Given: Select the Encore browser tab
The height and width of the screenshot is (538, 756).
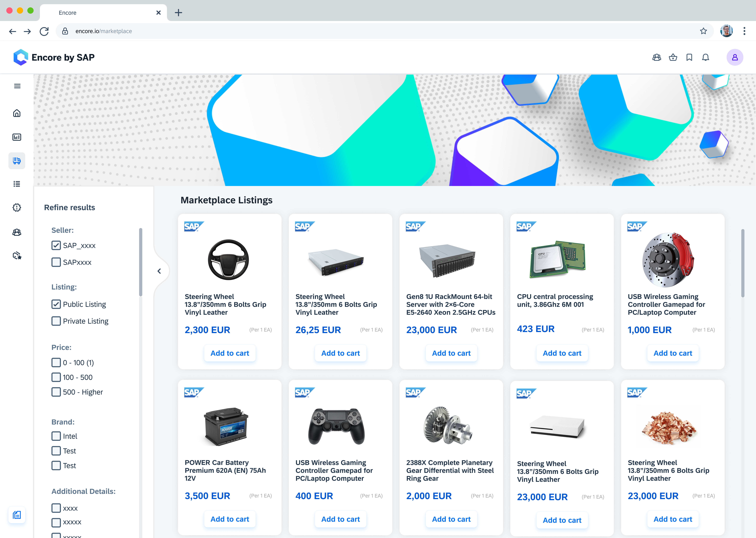Looking at the screenshot, I should tap(103, 13).
